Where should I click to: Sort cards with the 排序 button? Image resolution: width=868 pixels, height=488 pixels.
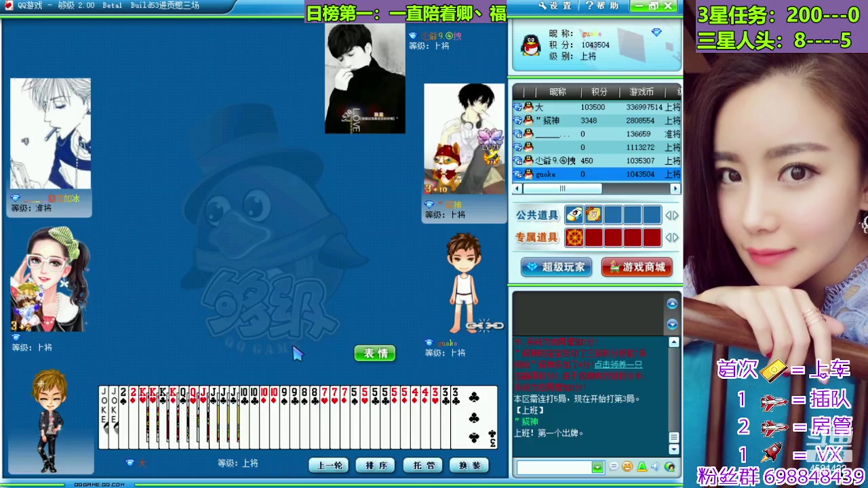click(x=376, y=466)
